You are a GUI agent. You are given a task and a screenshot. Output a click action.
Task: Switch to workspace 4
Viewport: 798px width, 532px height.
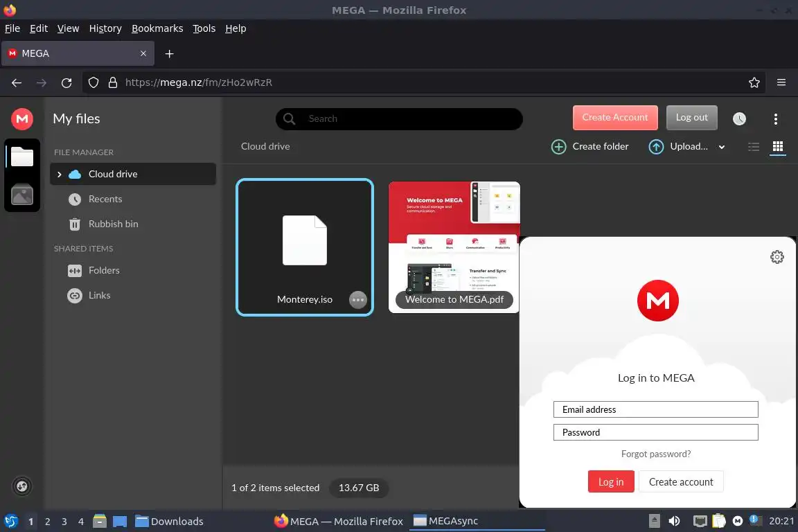click(81, 522)
